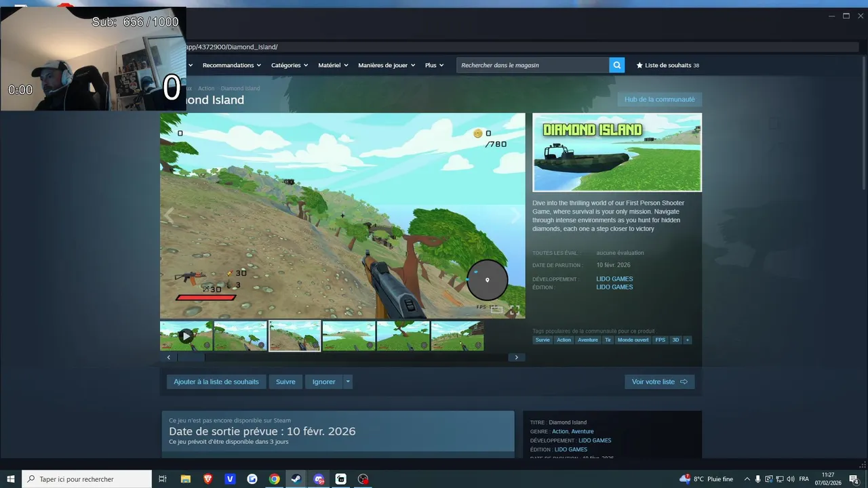Click the FPS tag

tap(660, 340)
